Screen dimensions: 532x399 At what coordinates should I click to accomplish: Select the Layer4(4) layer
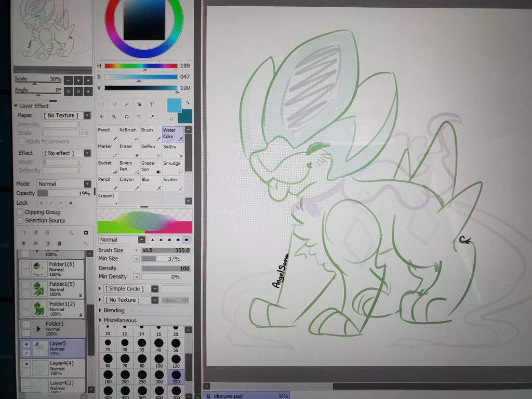coord(52,368)
